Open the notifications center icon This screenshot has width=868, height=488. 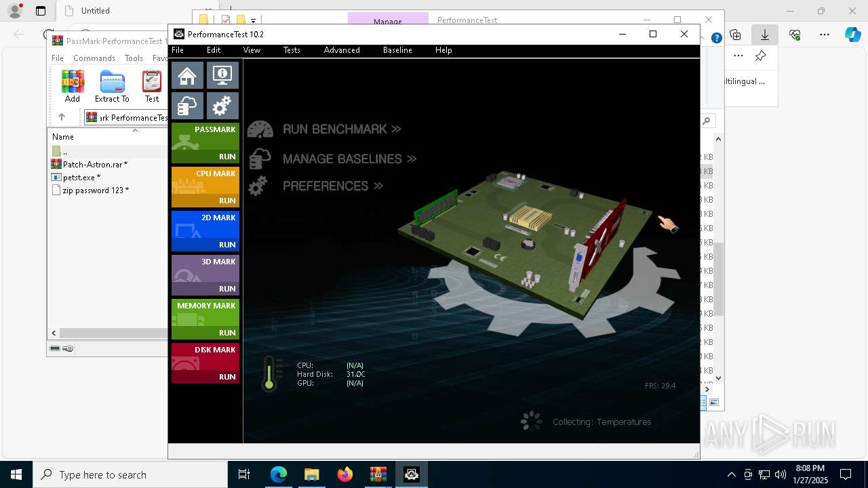coord(846,474)
